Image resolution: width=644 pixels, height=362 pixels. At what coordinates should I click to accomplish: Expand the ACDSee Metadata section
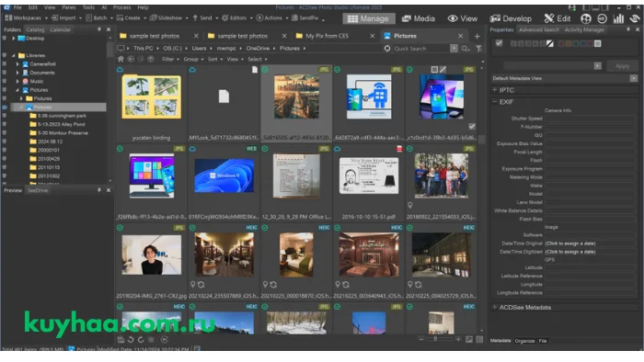495,307
